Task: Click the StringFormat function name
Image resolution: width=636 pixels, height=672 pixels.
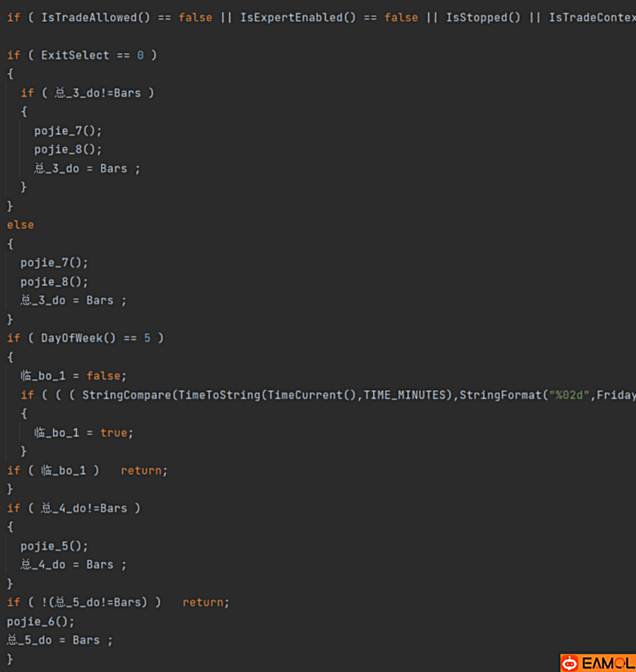Action: point(500,395)
